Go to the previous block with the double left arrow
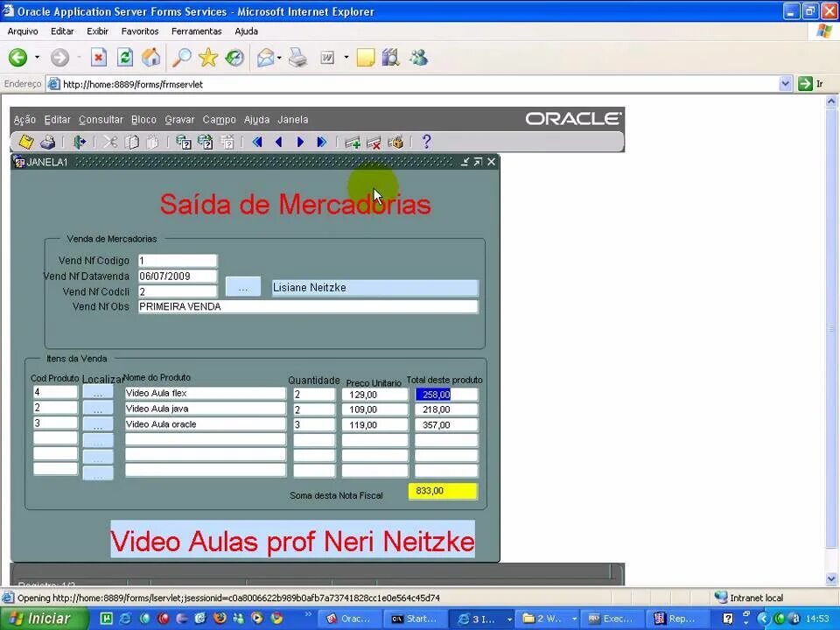The image size is (840, 630). [257, 142]
